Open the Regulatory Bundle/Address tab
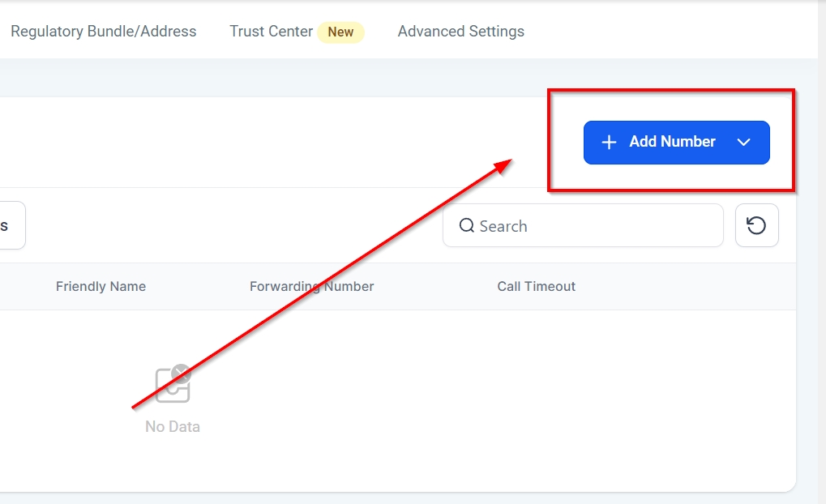 click(104, 32)
